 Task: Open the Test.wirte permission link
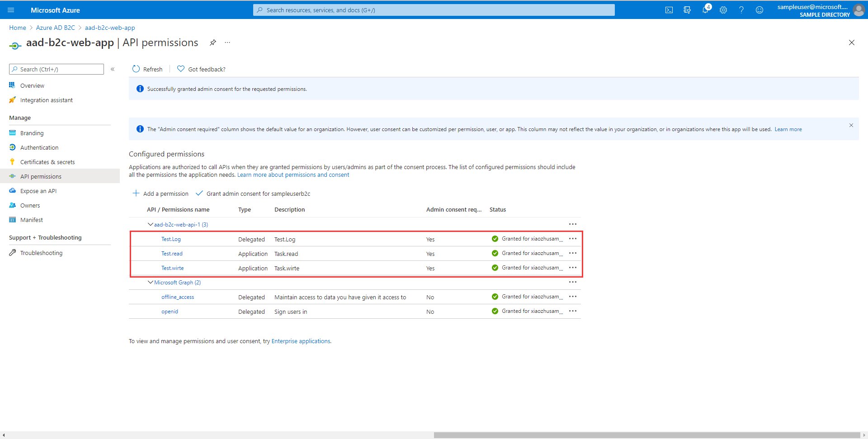(x=173, y=268)
